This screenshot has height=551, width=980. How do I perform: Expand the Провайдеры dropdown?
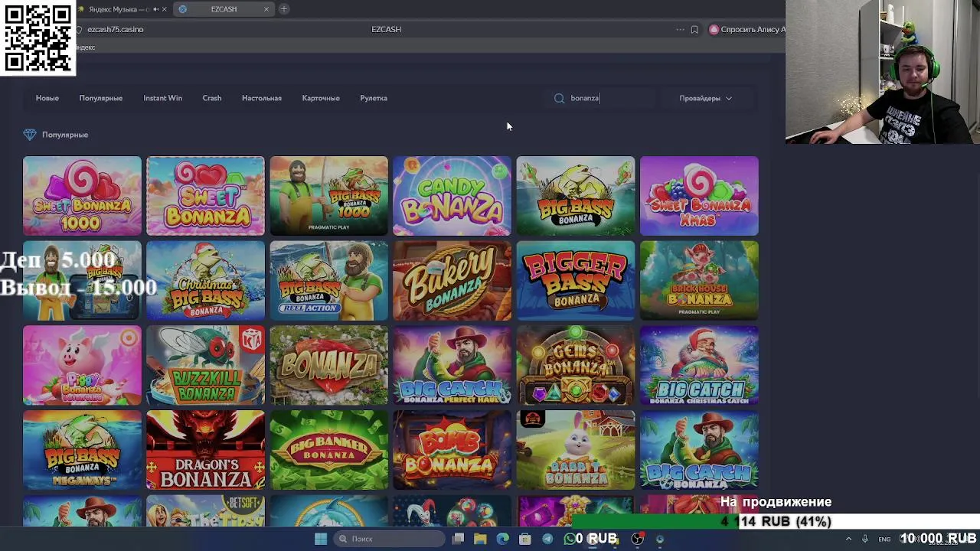click(x=705, y=98)
